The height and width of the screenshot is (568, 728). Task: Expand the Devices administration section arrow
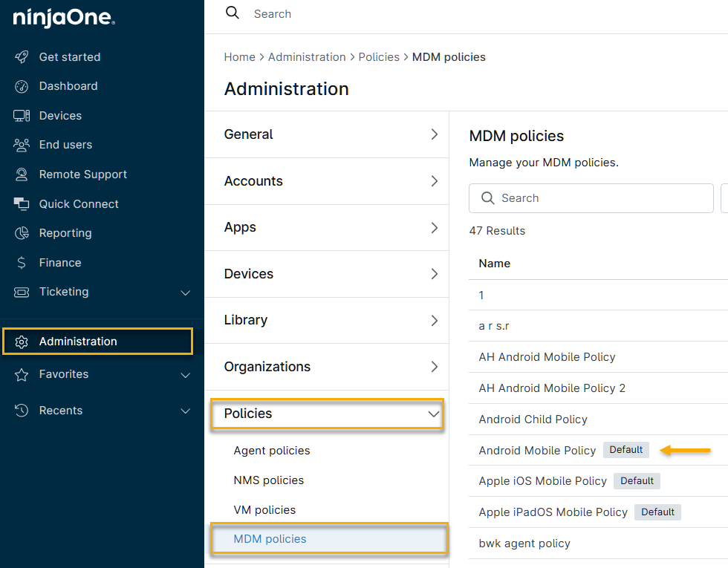coord(434,274)
